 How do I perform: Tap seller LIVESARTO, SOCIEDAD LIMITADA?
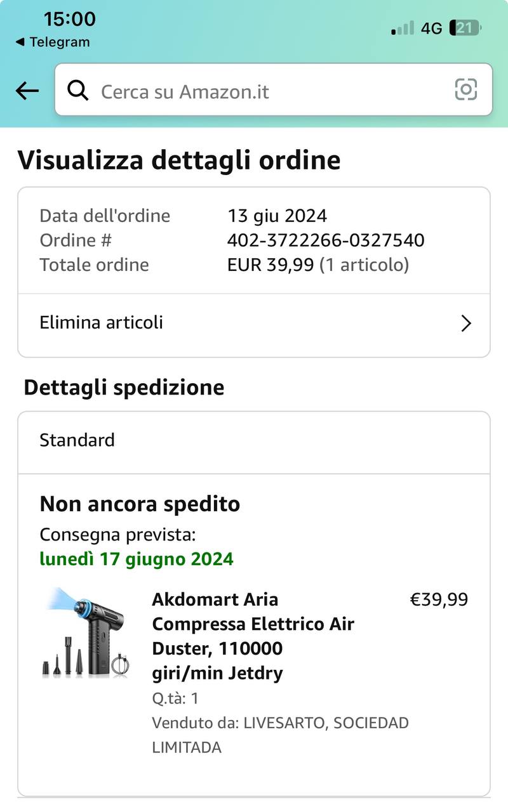280,735
